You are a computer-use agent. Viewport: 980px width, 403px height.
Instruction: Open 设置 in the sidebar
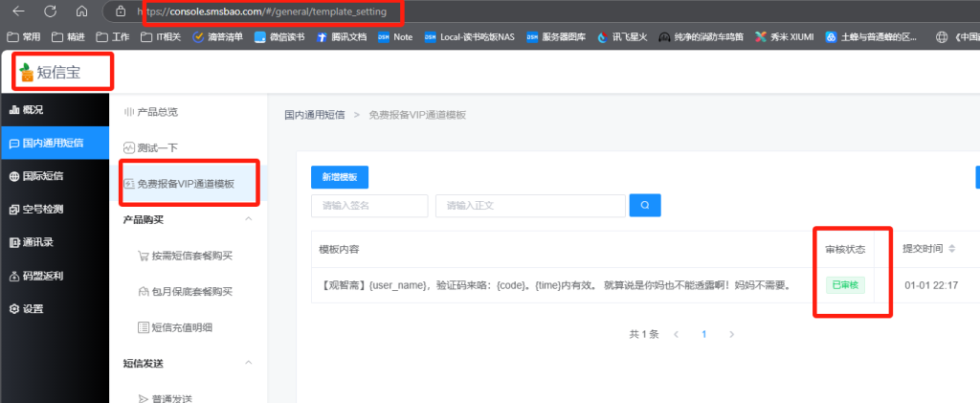click(x=55, y=308)
